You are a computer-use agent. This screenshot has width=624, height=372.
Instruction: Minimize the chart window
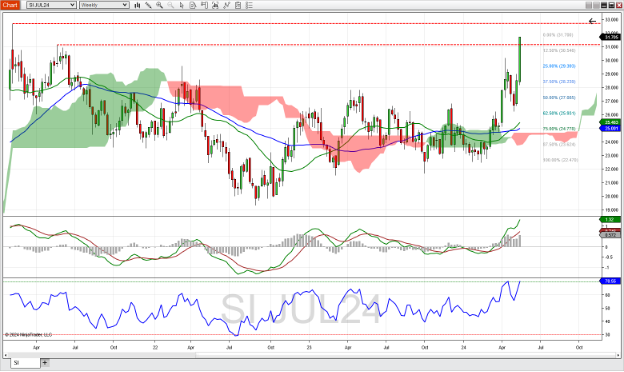point(604,5)
